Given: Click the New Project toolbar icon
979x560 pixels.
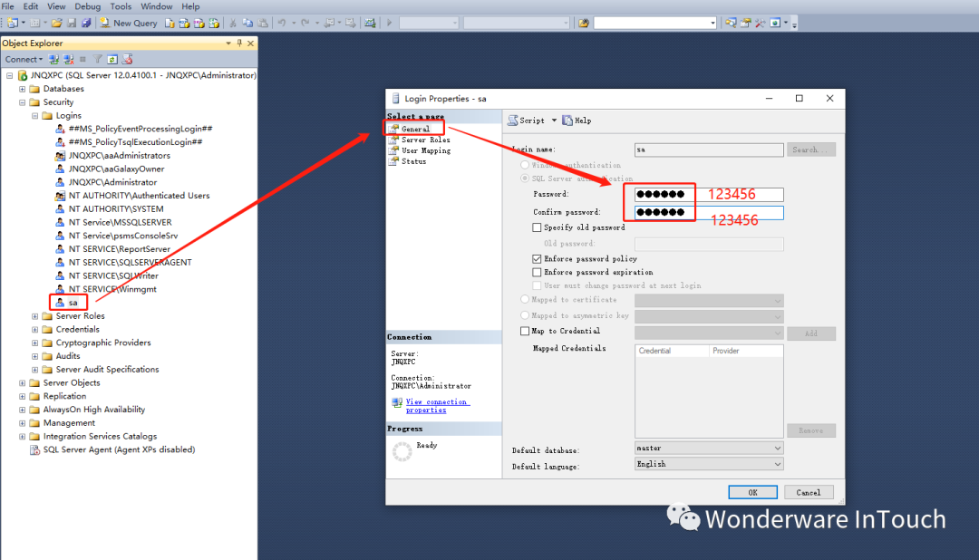Looking at the screenshot, I should point(12,23).
